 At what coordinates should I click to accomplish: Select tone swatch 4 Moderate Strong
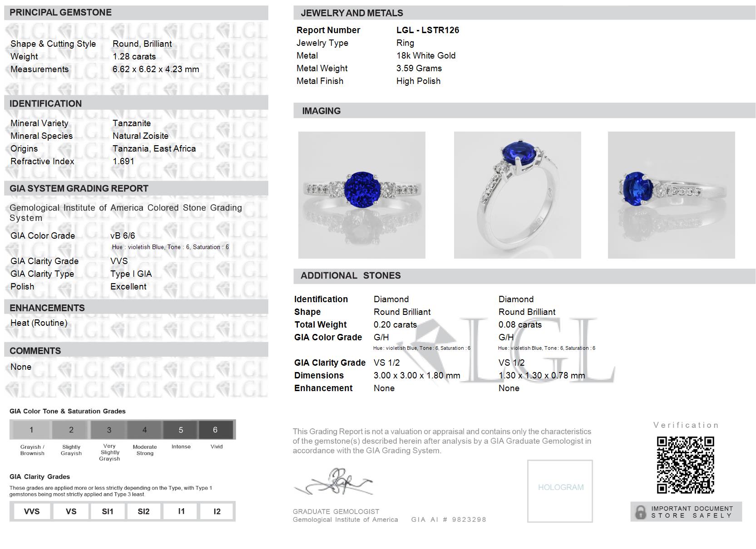click(x=144, y=430)
